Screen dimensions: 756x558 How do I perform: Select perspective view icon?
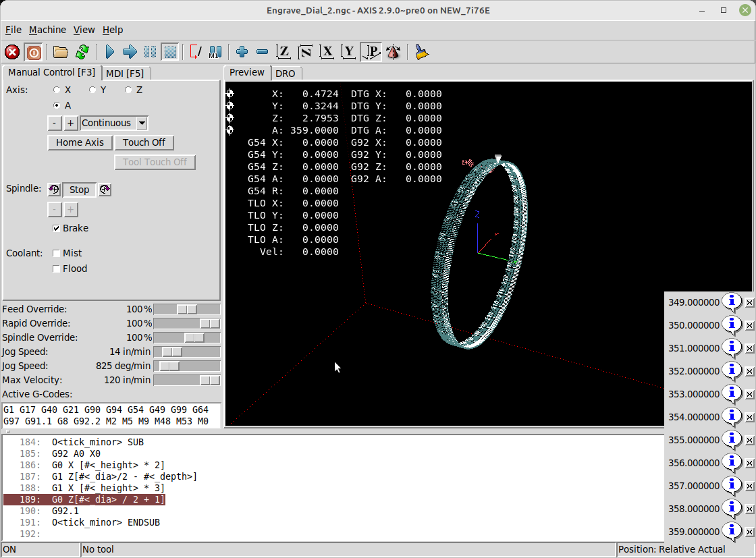pos(371,52)
